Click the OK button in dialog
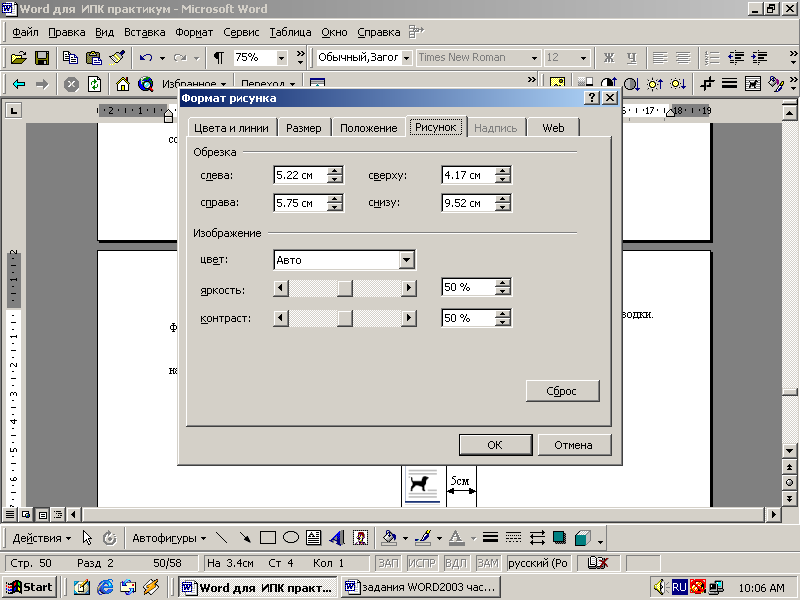This screenshot has width=800, height=600. (x=495, y=445)
